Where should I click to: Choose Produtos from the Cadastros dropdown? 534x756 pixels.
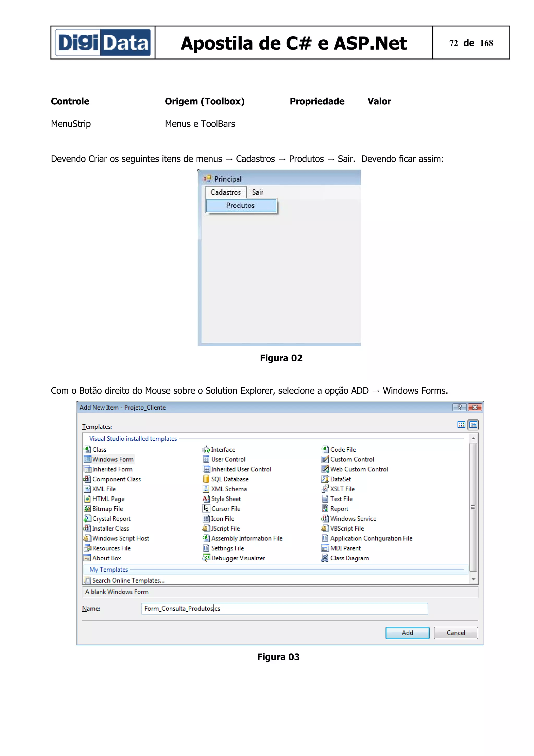click(241, 206)
